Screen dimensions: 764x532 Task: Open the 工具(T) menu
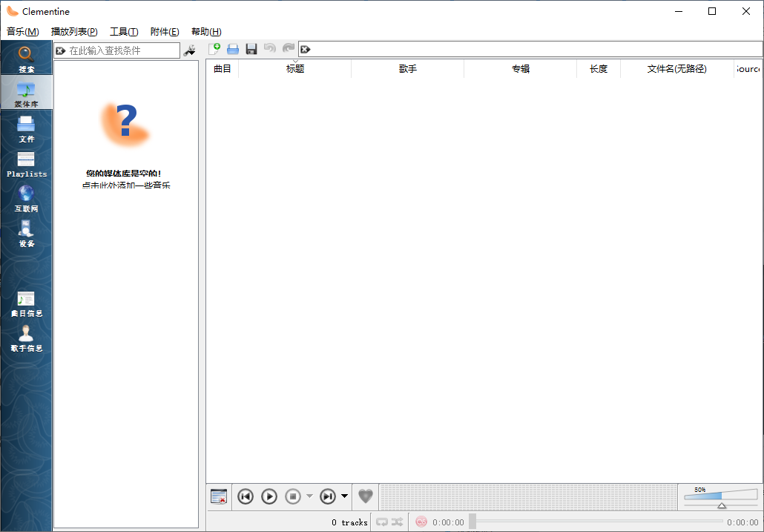click(x=124, y=31)
